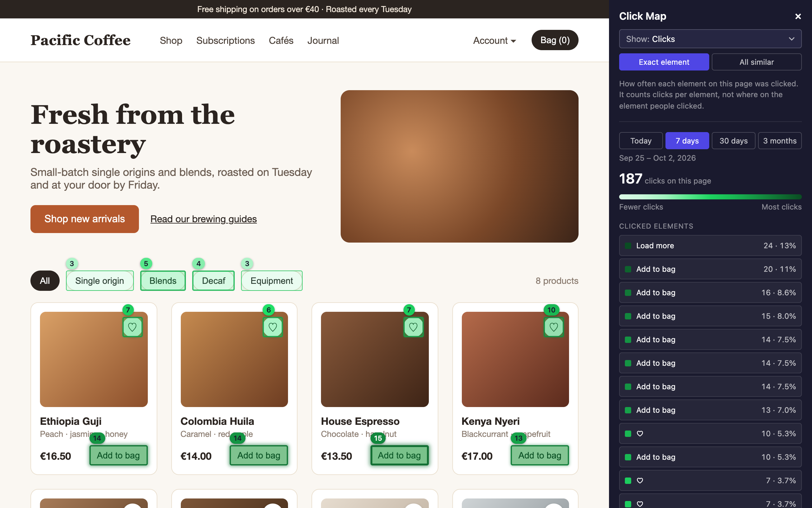The image size is (812, 508).
Task: Open Ethiopia Guji product image
Action: coord(94,359)
